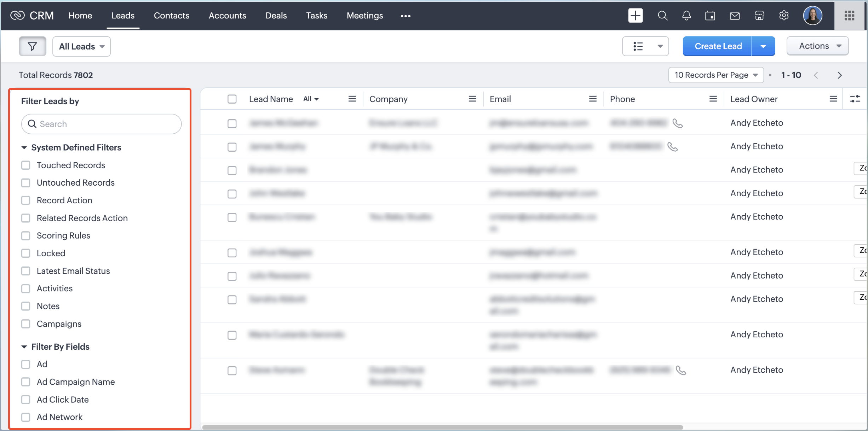Collapse System Defined Filters section
The width and height of the screenshot is (868, 431).
point(24,147)
